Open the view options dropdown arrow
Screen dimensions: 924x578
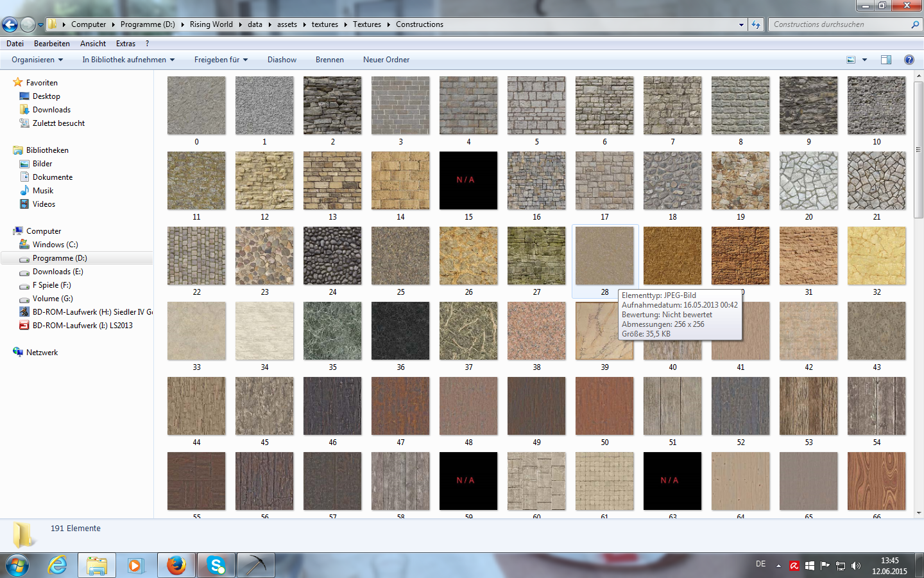tap(864, 60)
